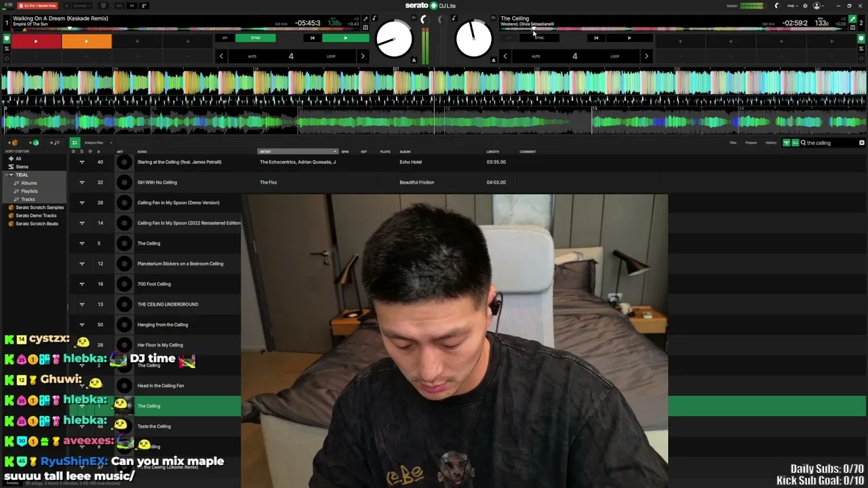Select the second pad mode icon on deck 1
The width and height of the screenshot is (868, 488).
(7, 48)
